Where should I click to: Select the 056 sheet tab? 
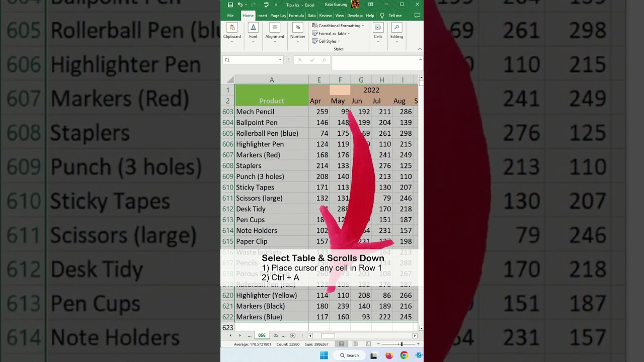pos(262,335)
